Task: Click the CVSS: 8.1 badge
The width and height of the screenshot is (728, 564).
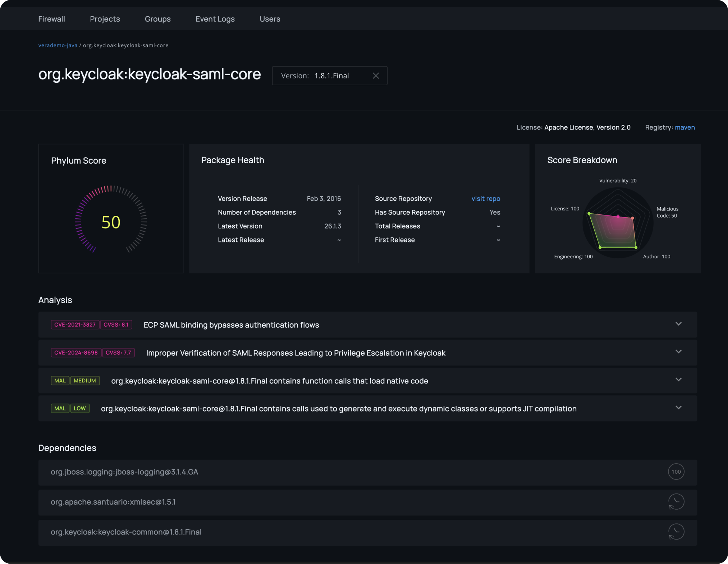Action: click(x=116, y=324)
